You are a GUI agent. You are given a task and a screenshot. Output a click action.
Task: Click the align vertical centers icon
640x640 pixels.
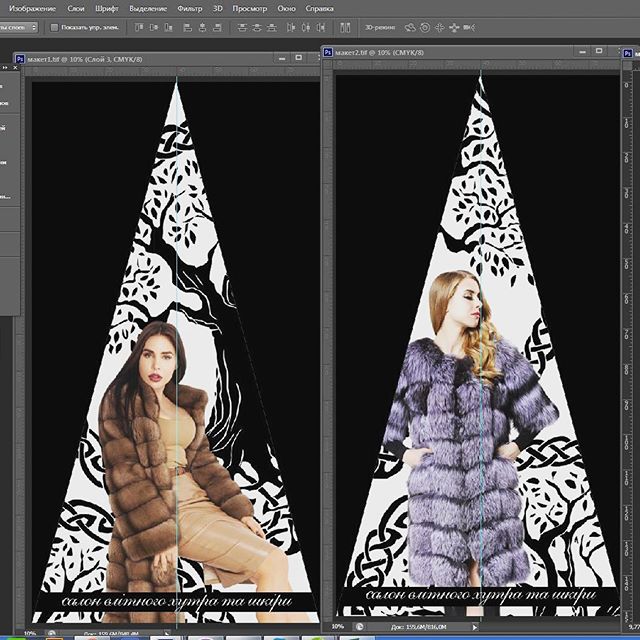154,28
